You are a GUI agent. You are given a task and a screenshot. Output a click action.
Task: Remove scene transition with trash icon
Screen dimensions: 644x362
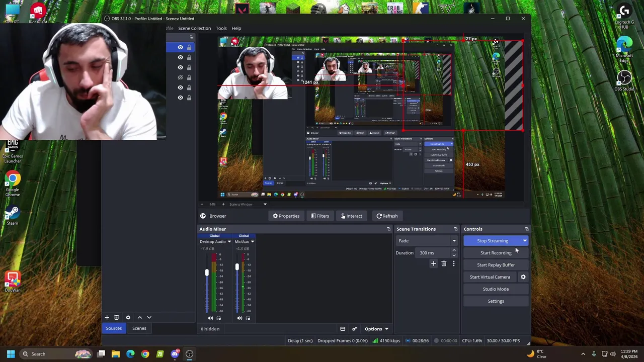click(x=444, y=263)
